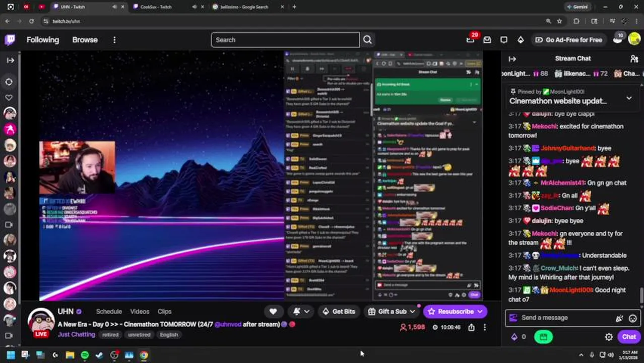The height and width of the screenshot is (363, 644).
Task: Open a new browser tab
Action: [294, 7]
